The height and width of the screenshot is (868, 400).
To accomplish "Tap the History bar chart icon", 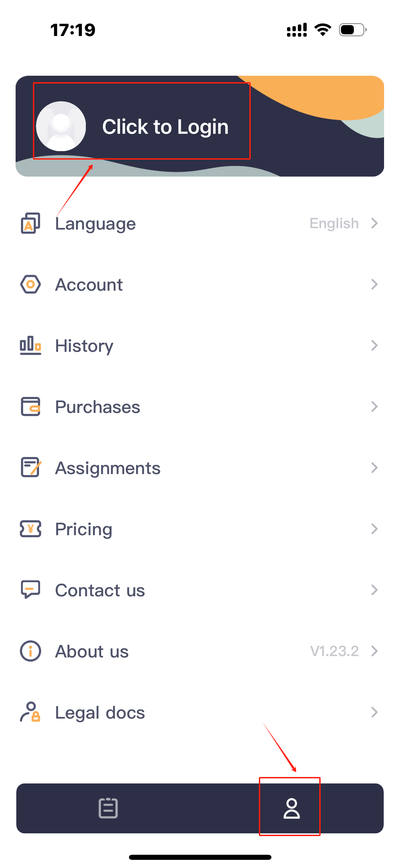I will [x=31, y=345].
